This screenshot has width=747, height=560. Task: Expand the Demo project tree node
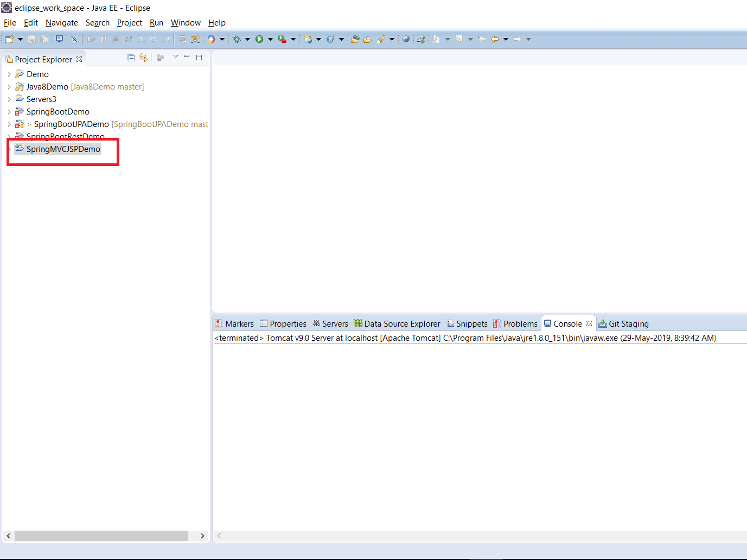click(x=9, y=74)
